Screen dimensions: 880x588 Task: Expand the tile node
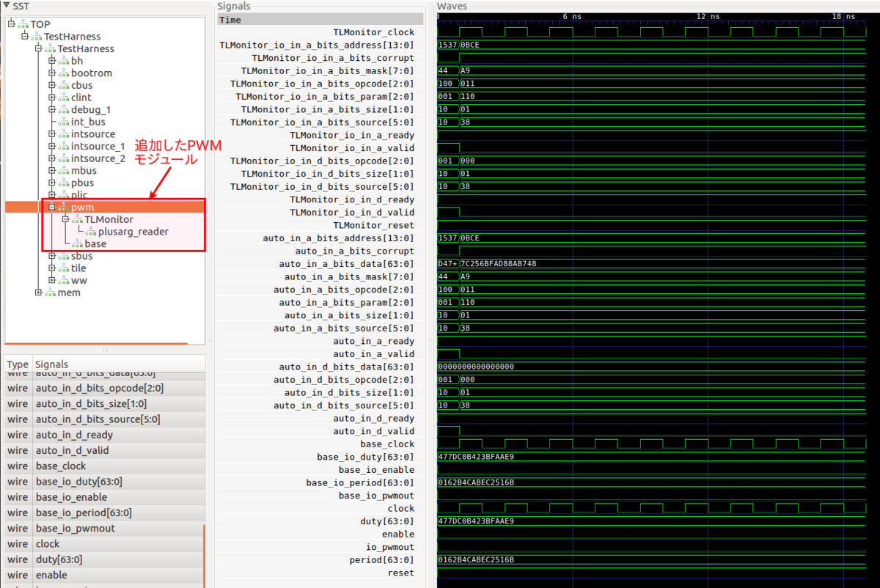point(51,268)
